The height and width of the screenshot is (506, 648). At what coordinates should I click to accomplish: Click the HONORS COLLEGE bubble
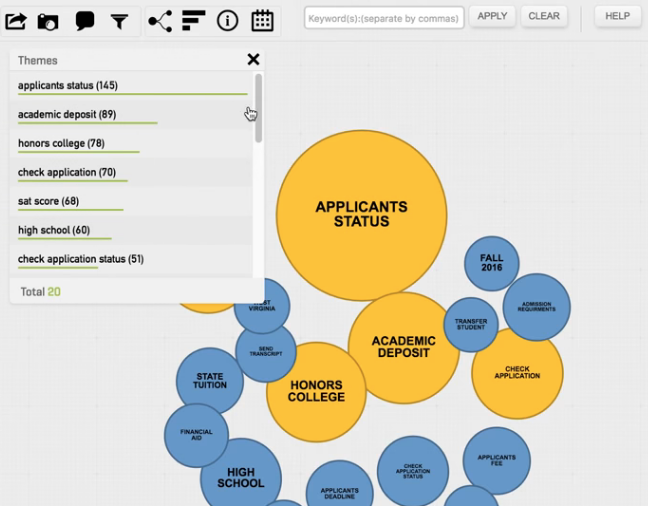[316, 392]
